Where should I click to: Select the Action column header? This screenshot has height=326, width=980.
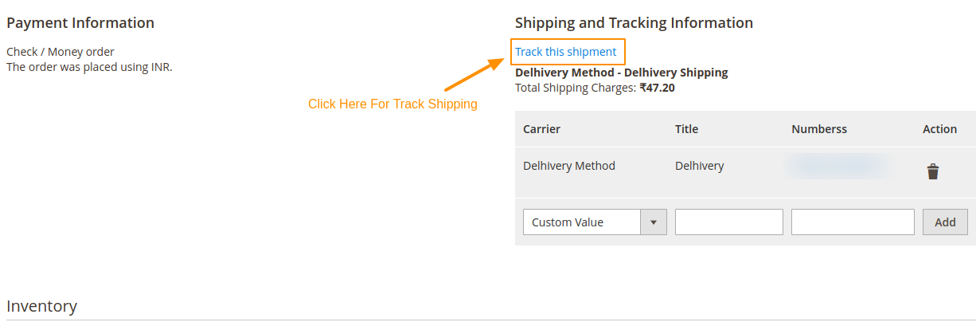(x=939, y=129)
